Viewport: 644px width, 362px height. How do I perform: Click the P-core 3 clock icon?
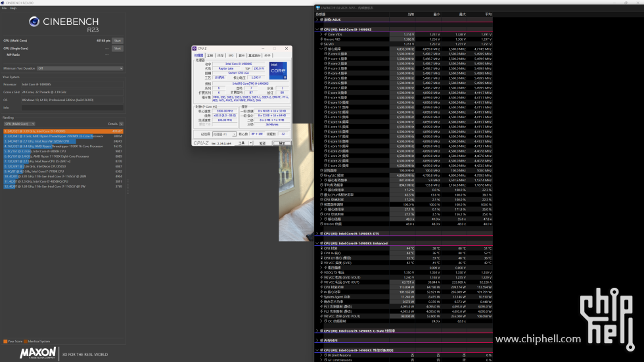click(326, 68)
